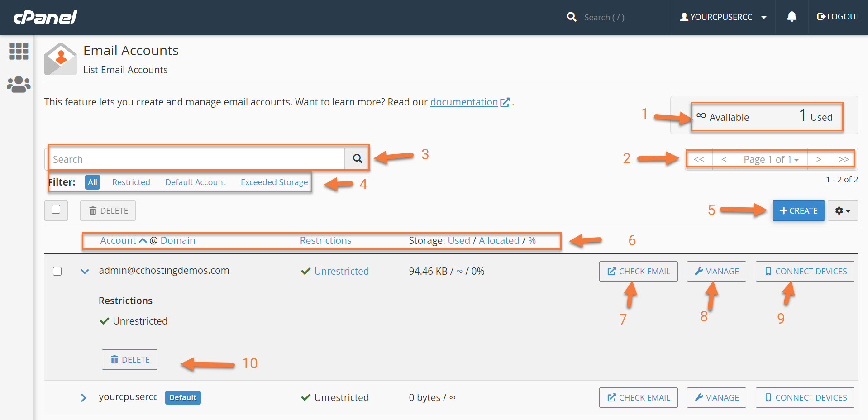Run the search with the magnifier button

coord(357,158)
